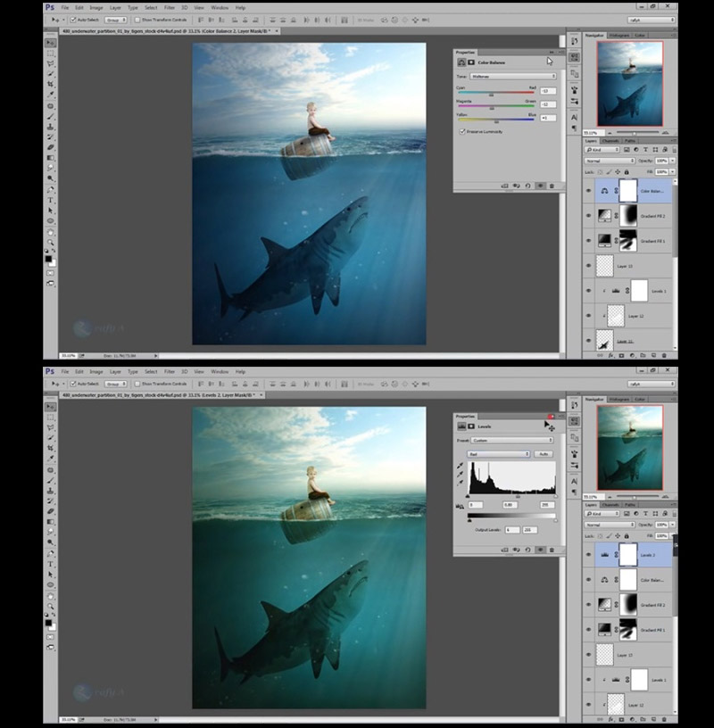Hide Gradient Fill 1 layer in the Levels window

pos(588,630)
